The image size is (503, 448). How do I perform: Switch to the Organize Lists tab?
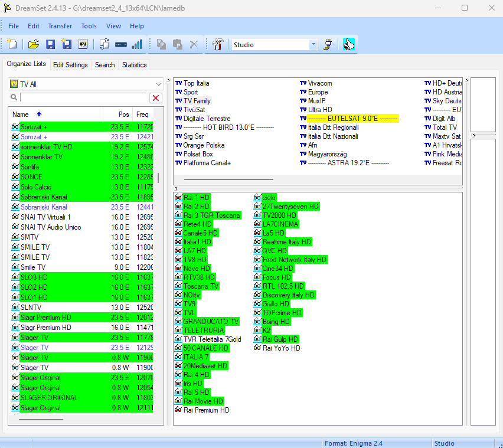click(x=27, y=64)
